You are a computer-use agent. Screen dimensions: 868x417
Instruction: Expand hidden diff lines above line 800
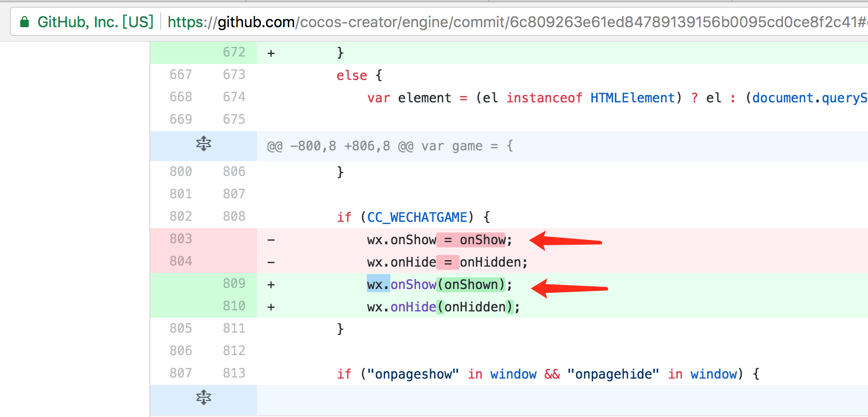(x=204, y=143)
